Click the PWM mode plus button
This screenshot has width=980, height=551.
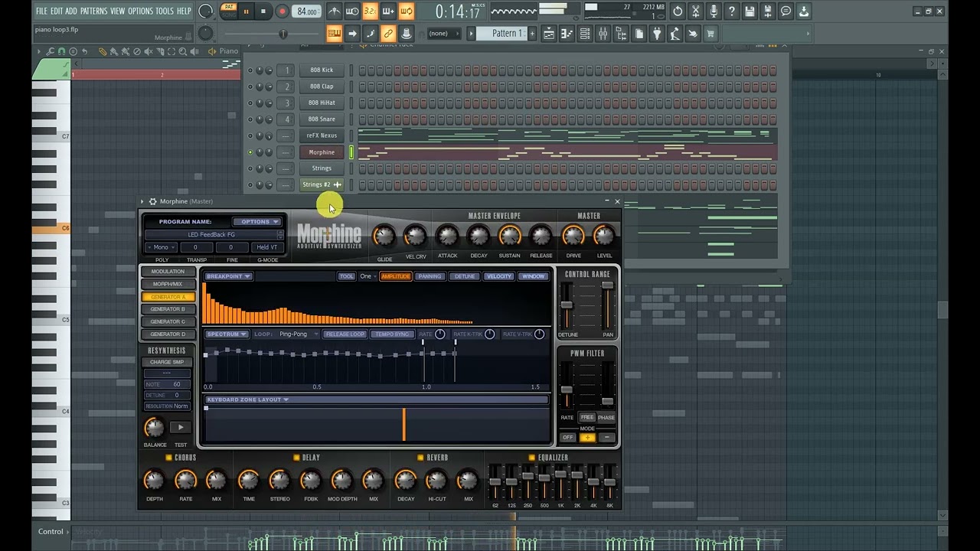pyautogui.click(x=587, y=438)
